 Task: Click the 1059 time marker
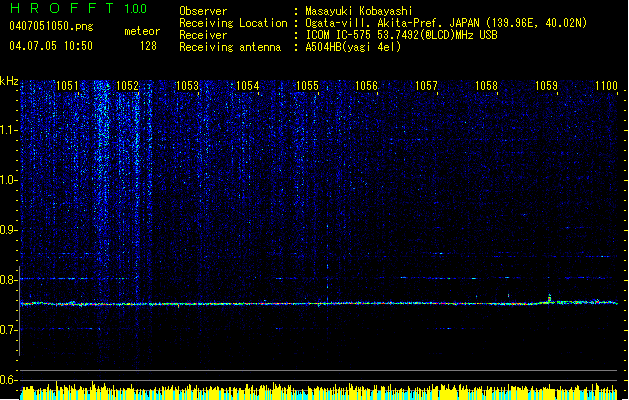pyautogui.click(x=546, y=86)
